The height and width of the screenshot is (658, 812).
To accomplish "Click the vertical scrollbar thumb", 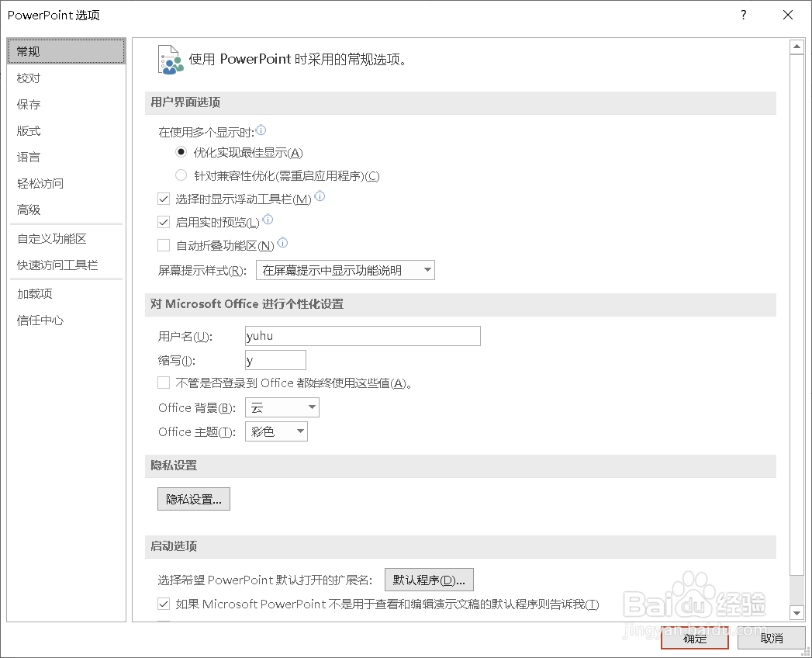I will 796,314.
